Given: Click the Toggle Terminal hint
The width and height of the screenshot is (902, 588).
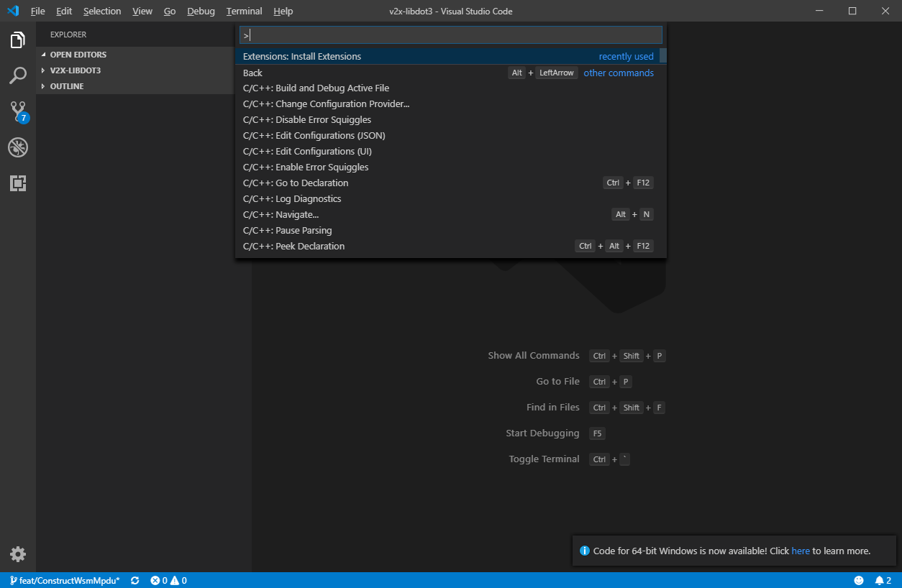Looking at the screenshot, I should 544,459.
